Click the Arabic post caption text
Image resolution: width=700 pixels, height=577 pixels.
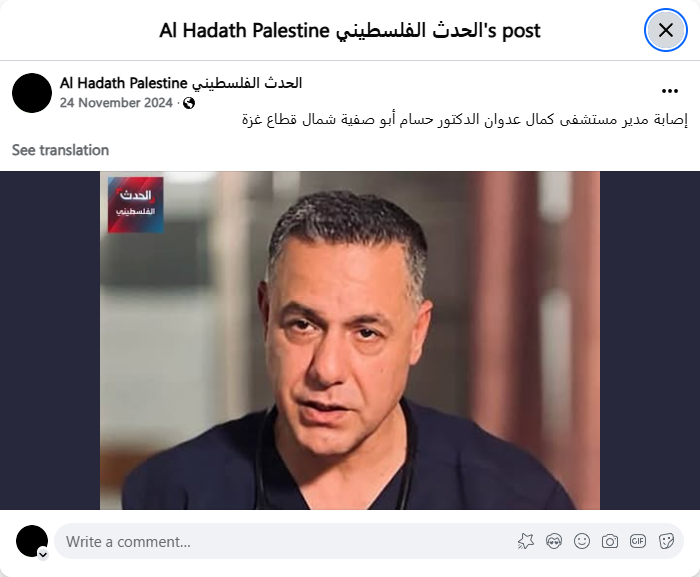pos(465,120)
